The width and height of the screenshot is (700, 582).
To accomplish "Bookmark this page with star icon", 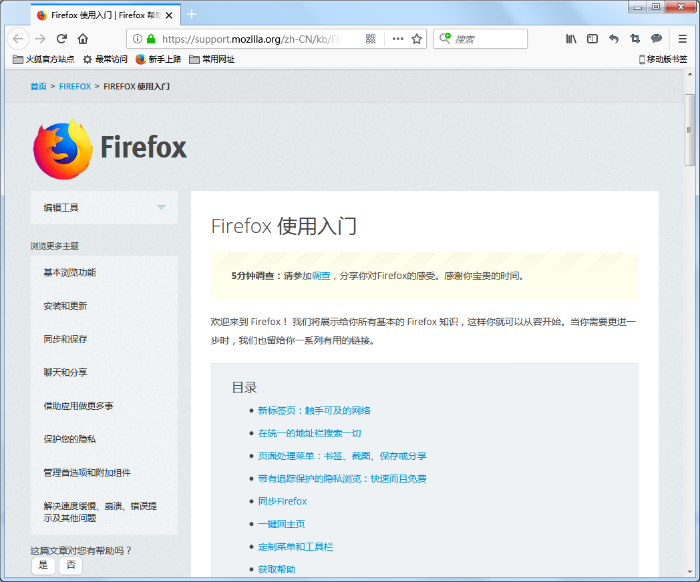I will coord(417,39).
